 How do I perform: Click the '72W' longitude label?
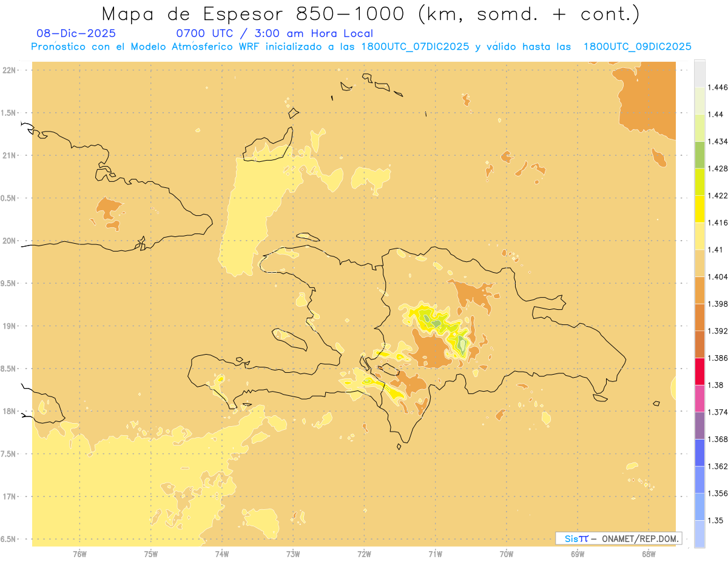[x=364, y=554]
